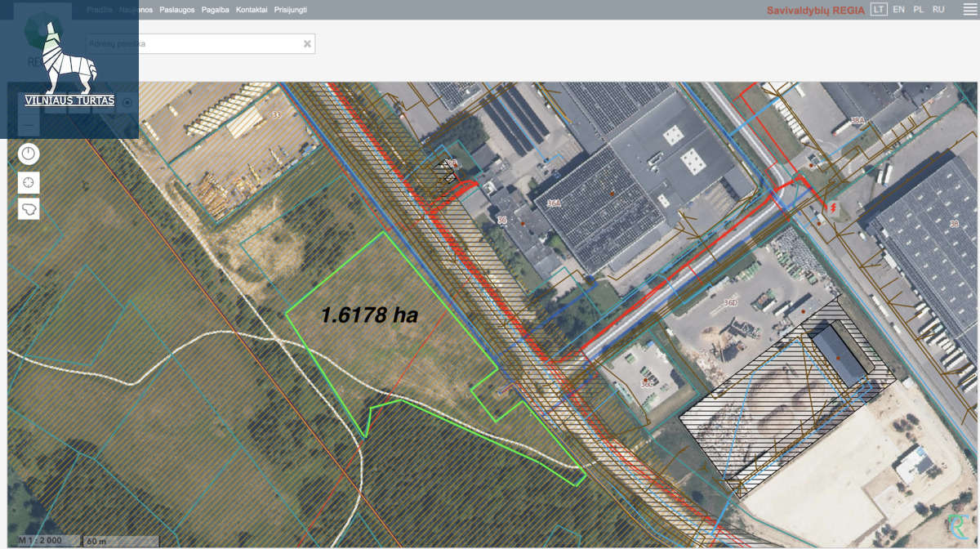Click Prisijungti to log in
This screenshot has width=980, height=549.
point(291,10)
